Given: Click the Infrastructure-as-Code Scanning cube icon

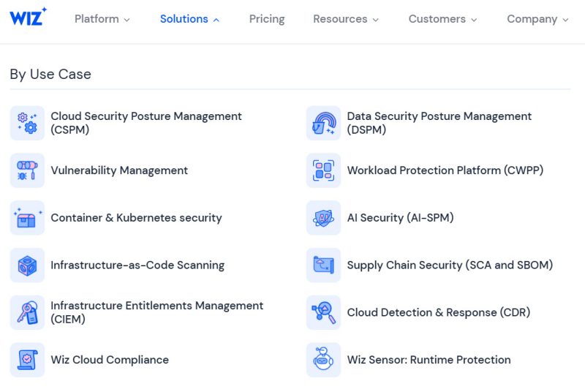Looking at the screenshot, I should click(x=27, y=265).
